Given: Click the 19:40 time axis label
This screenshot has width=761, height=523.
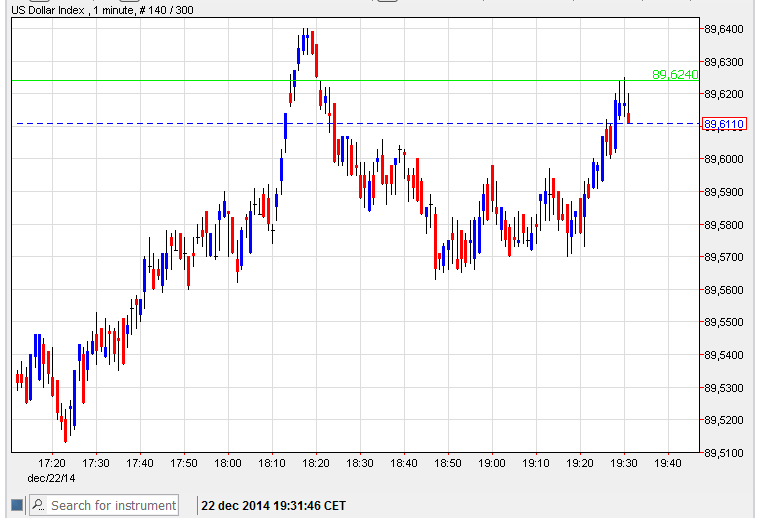Looking at the screenshot, I should tap(668, 463).
